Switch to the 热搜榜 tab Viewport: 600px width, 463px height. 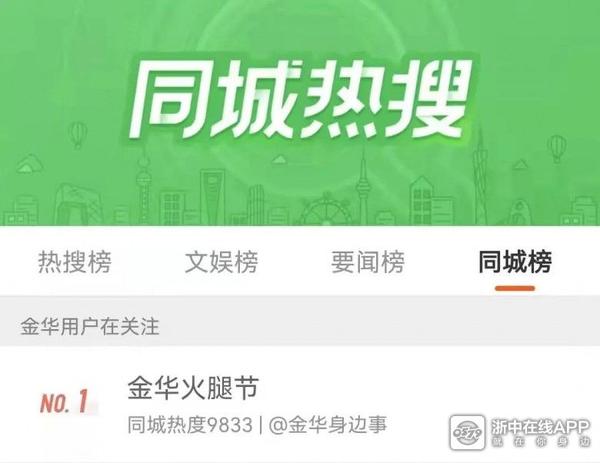pyautogui.click(x=75, y=262)
